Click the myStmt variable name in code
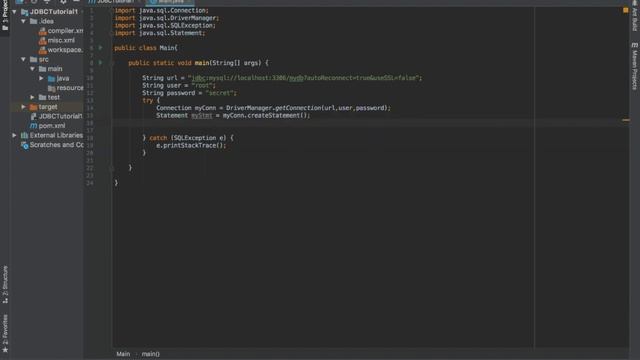The width and height of the screenshot is (640, 360). (202, 116)
